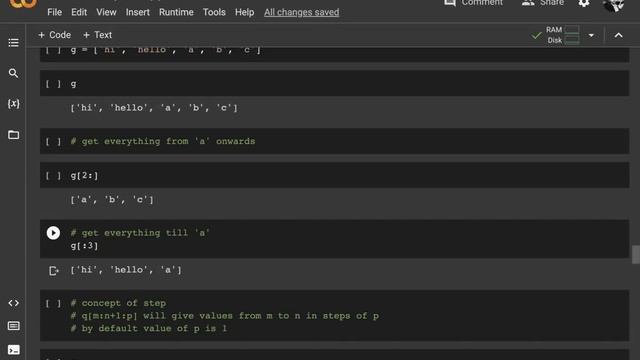Screen dimensions: 640x360
Task: Open the Runtime menu
Action: click(176, 12)
